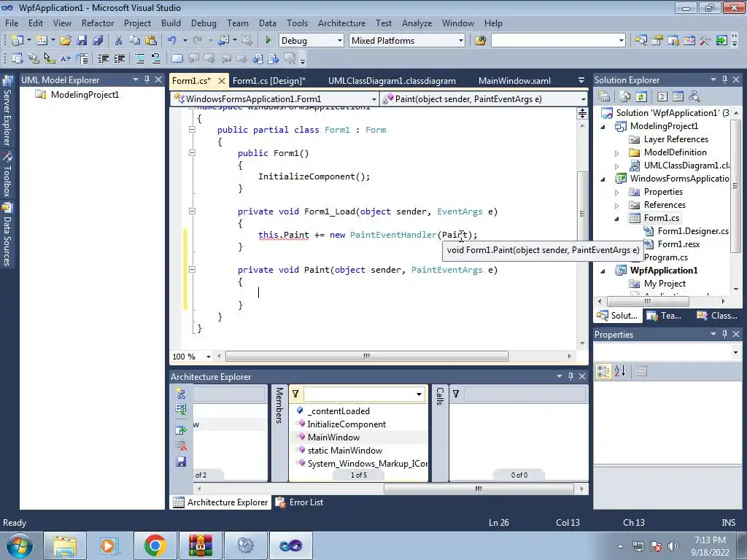Toggle the Categorized view in Properties panel

pyautogui.click(x=603, y=371)
